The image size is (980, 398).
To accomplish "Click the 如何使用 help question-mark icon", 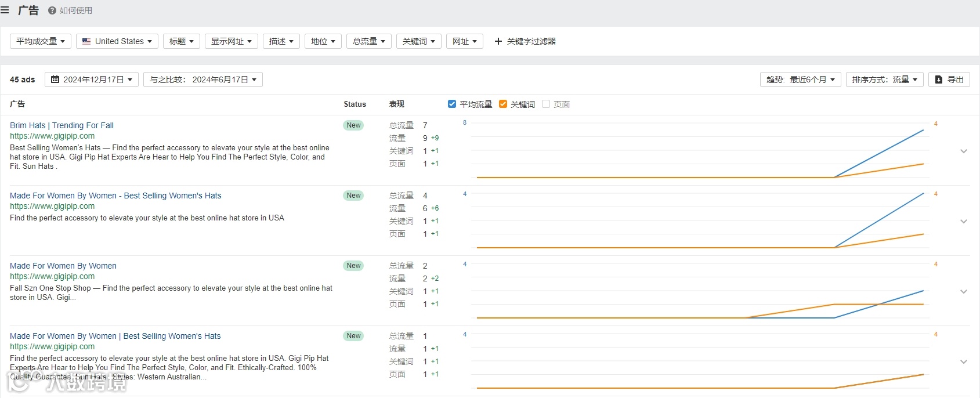I will click(52, 10).
